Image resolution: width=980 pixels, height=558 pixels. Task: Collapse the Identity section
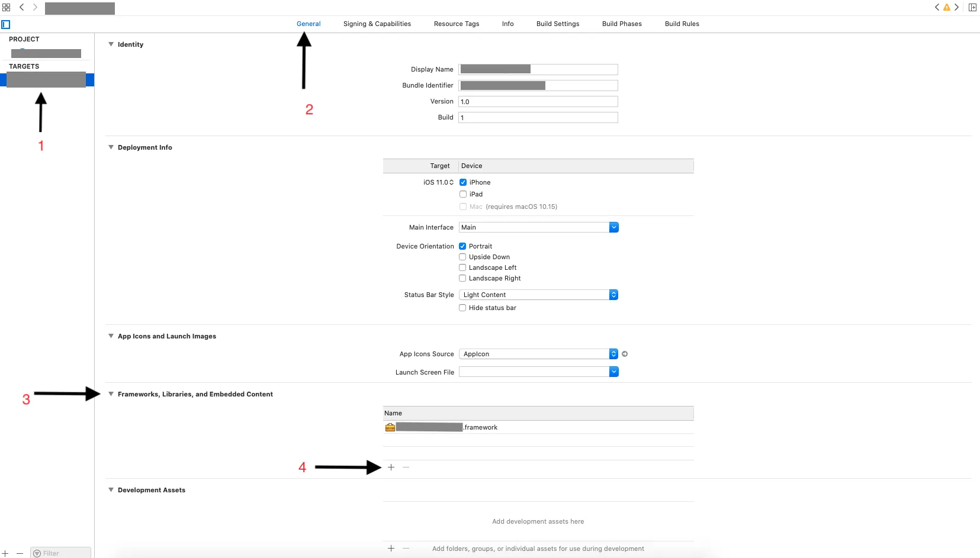[x=111, y=44]
